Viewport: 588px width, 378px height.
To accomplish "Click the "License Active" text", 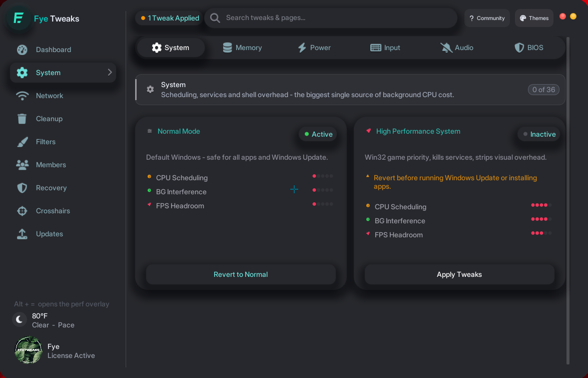I will pos(71,355).
